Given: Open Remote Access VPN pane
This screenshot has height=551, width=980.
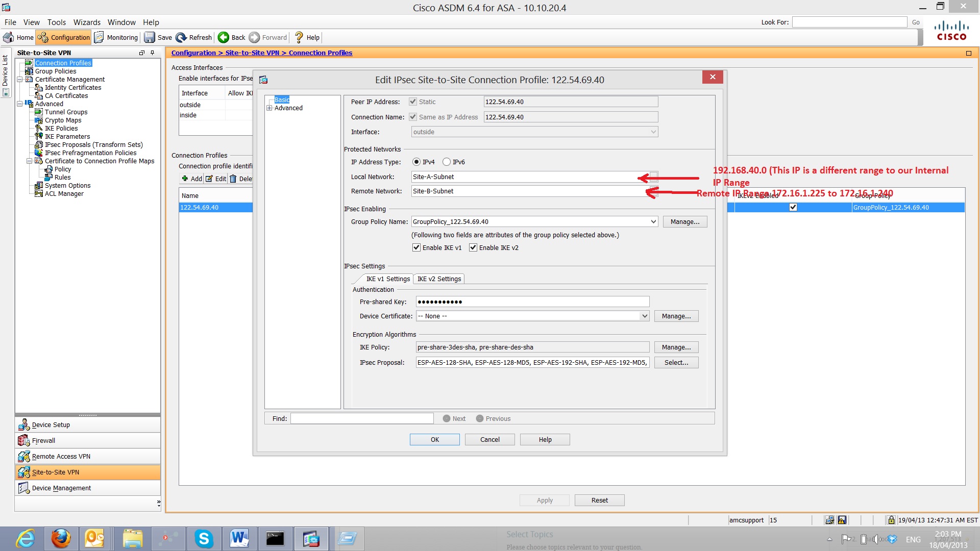Looking at the screenshot, I should click(x=88, y=456).
